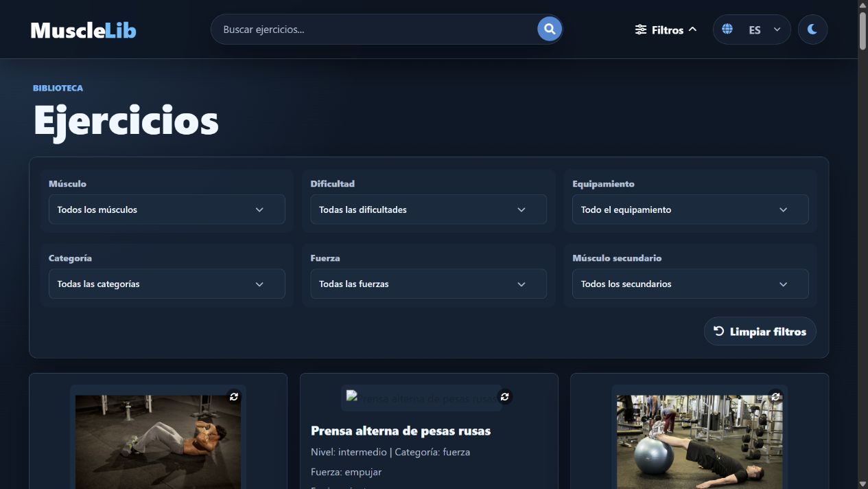Viewport: 868px width, 489px height.
Task: Open the Todos los secundarios dropdown
Action: (x=690, y=284)
